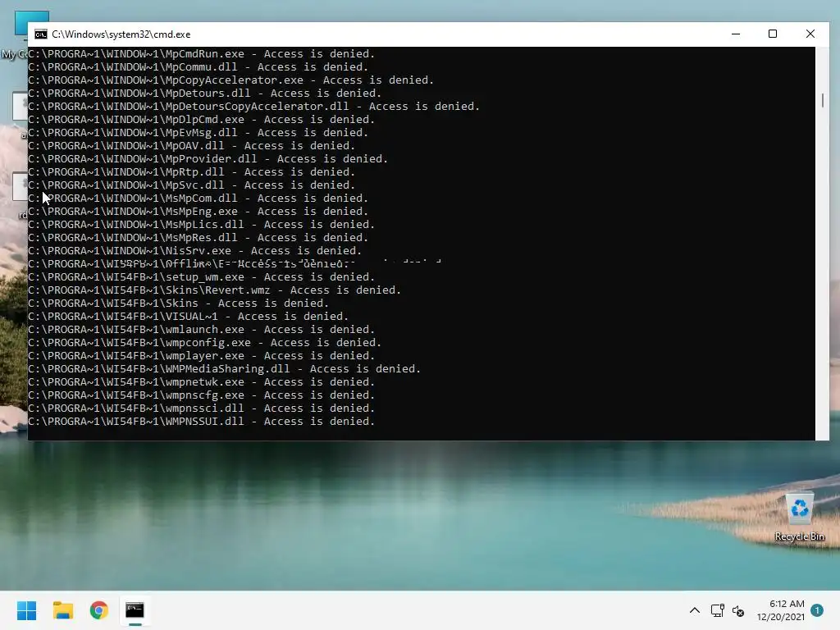840x630 pixels.
Task: Open the network status tray icon
Action: 717,610
